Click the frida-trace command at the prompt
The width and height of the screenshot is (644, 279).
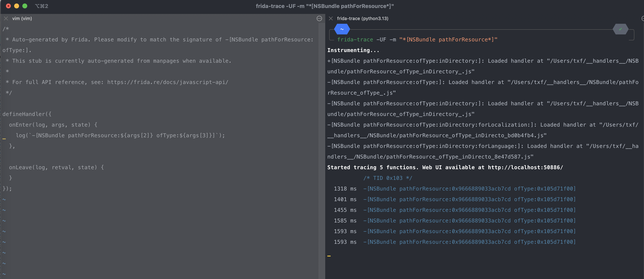[417, 40]
